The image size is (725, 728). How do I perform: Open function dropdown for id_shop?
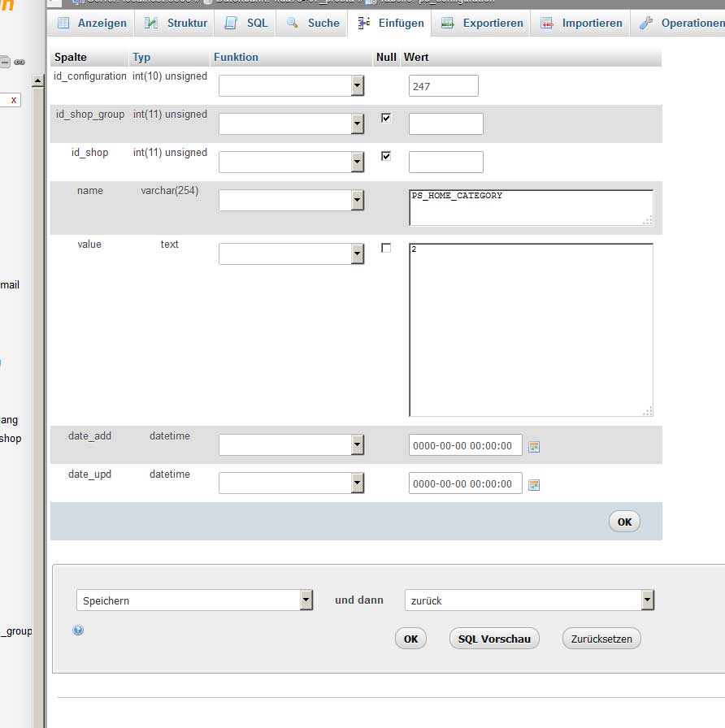click(291, 162)
